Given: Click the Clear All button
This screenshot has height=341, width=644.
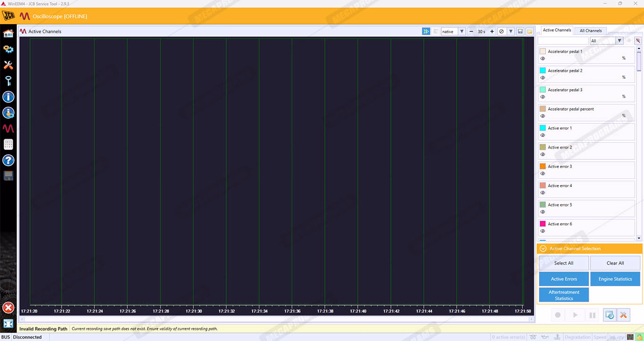Looking at the screenshot, I should pos(615,263).
